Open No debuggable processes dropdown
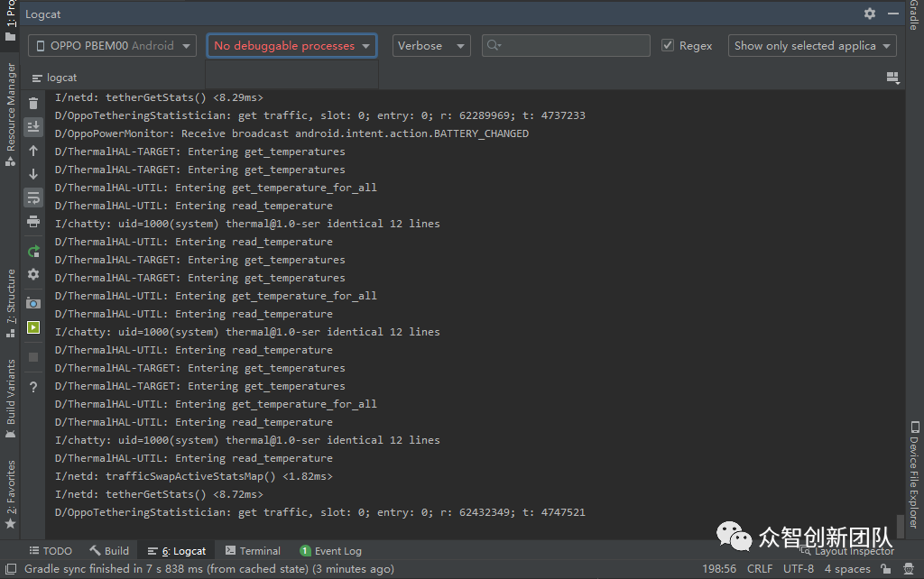The image size is (924, 579). tap(291, 45)
